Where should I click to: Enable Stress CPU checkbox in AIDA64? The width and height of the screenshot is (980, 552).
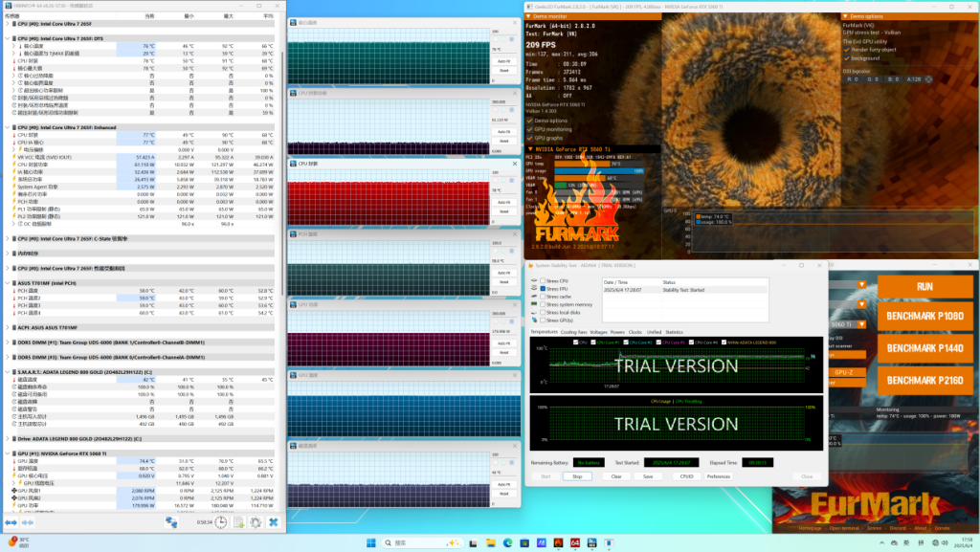543,281
